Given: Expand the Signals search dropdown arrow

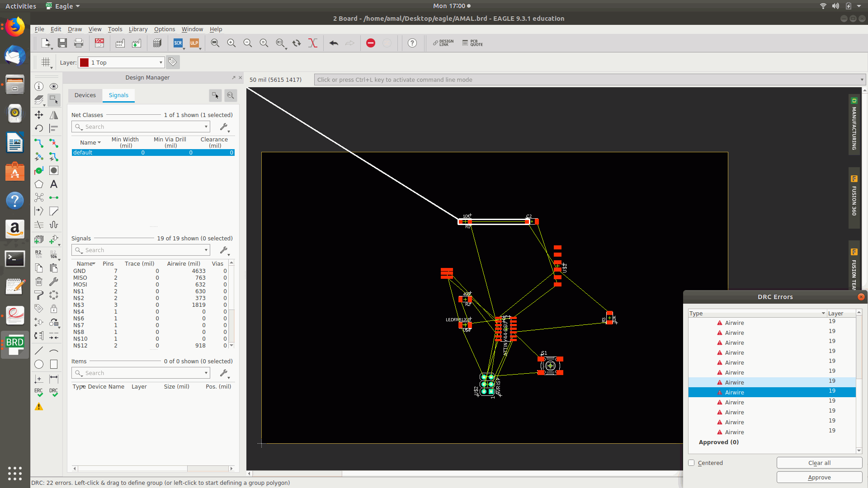Looking at the screenshot, I should [206, 250].
